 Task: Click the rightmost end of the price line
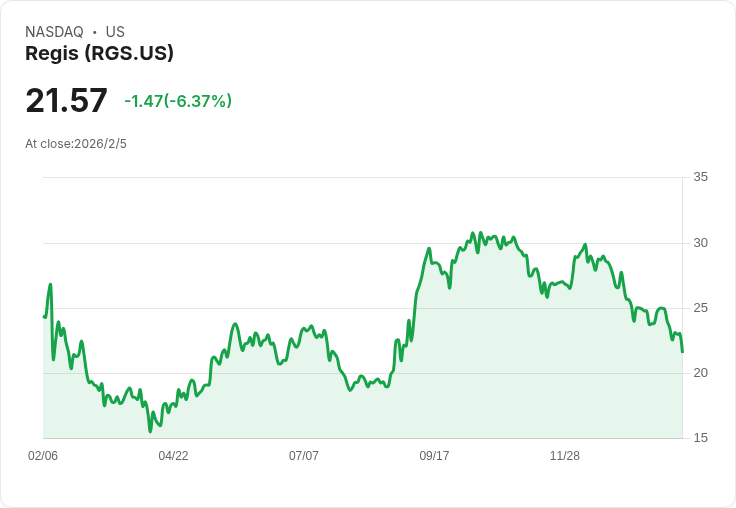682,352
